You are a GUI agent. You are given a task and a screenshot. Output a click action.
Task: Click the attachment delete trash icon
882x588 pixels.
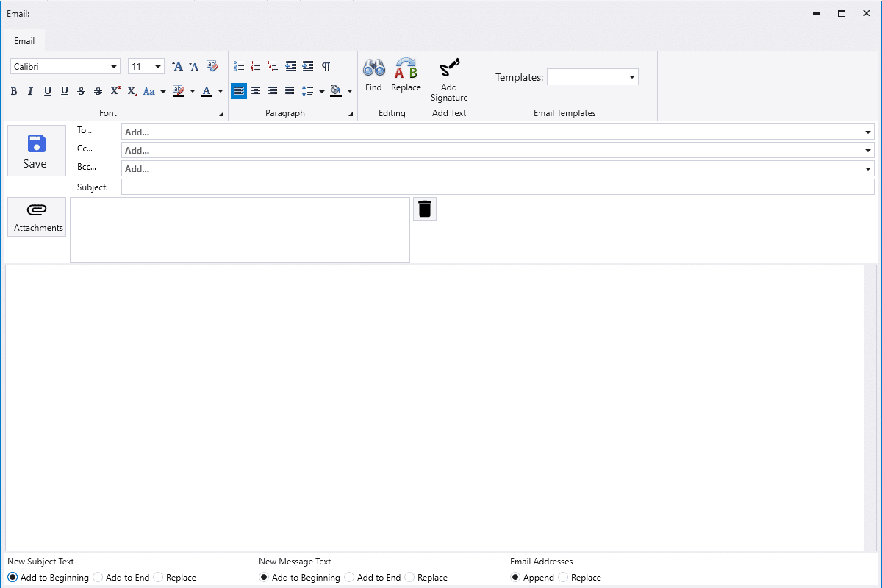(424, 208)
